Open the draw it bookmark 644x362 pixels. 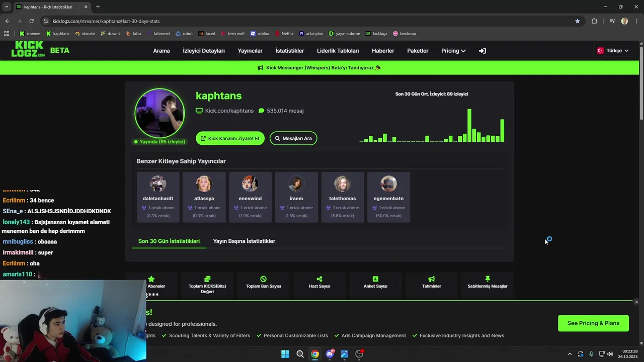(x=110, y=34)
